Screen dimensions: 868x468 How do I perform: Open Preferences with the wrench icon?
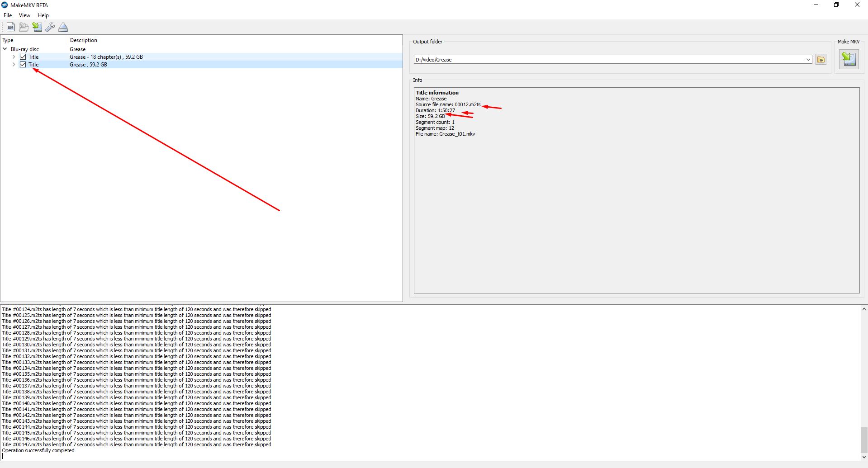(x=50, y=27)
